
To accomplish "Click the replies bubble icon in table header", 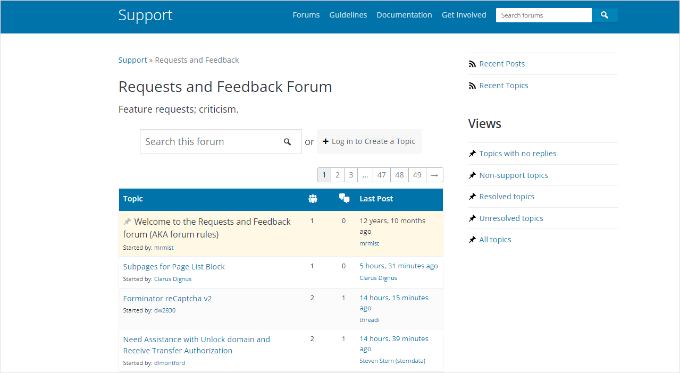I will click(344, 198).
